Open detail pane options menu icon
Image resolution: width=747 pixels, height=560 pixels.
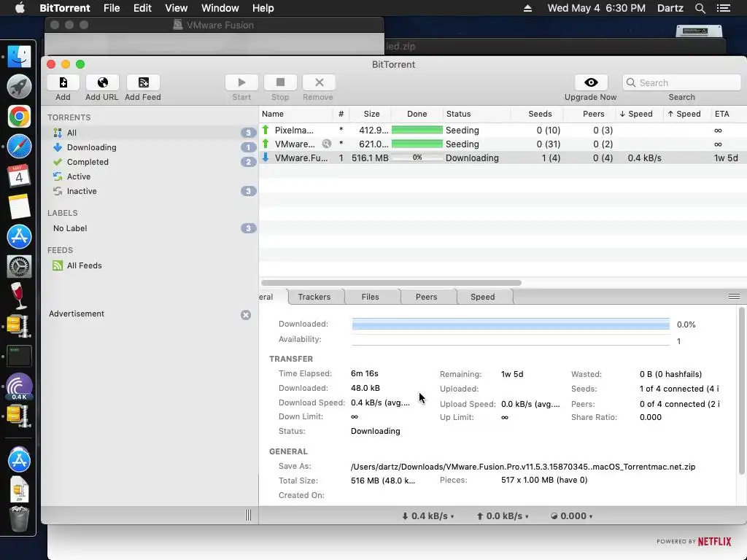click(734, 297)
